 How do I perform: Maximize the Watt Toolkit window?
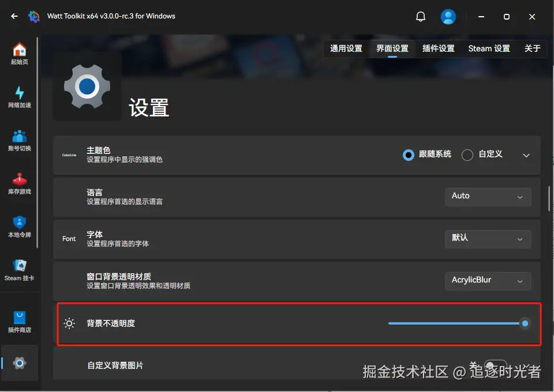506,17
